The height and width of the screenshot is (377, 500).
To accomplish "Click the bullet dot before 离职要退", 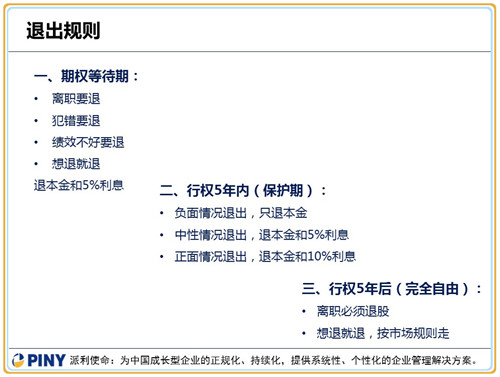I will 36,99.
